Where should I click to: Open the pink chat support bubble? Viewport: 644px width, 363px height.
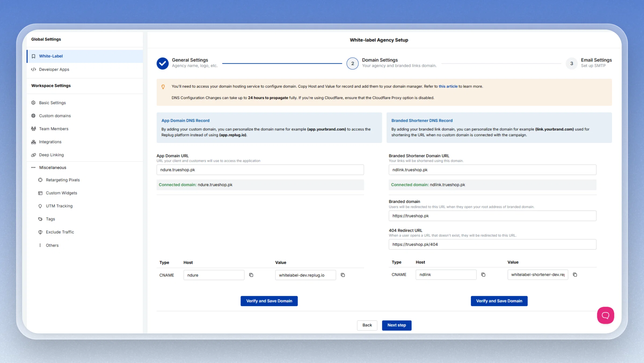605,315
